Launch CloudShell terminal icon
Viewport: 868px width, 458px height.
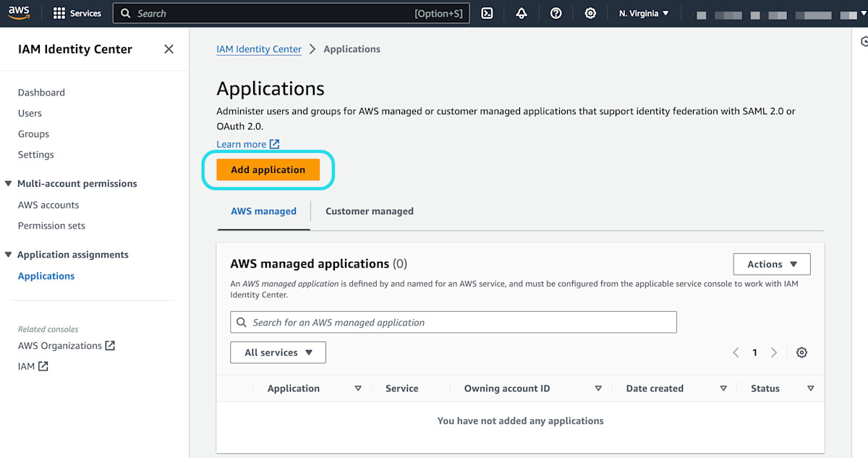[x=488, y=13]
